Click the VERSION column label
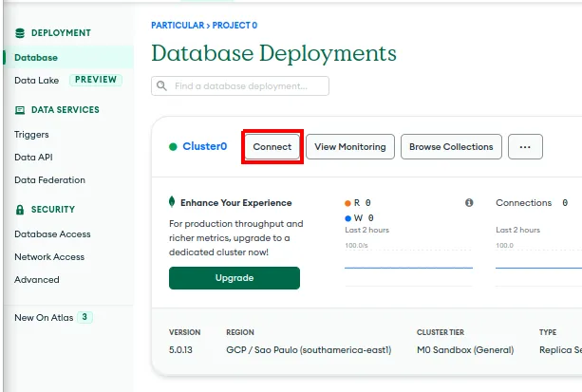 [x=184, y=332]
